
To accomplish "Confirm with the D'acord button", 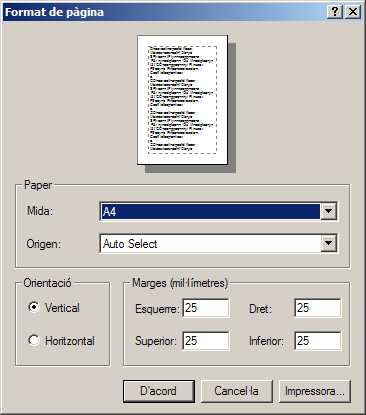I will click(x=159, y=391).
